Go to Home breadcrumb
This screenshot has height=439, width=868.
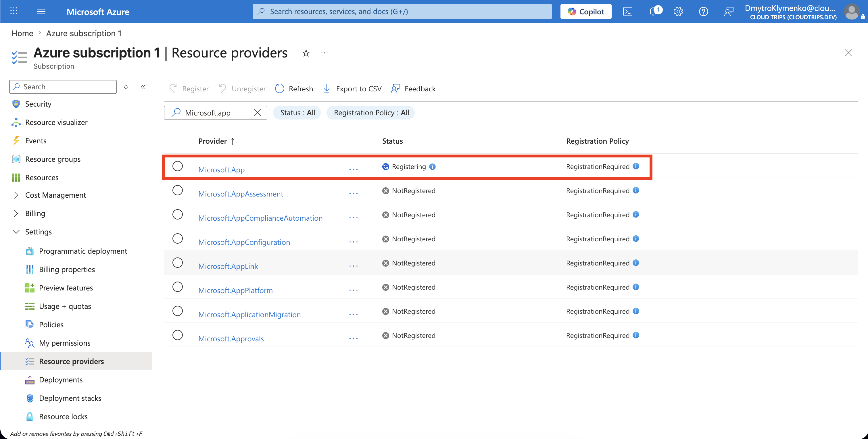coord(22,33)
